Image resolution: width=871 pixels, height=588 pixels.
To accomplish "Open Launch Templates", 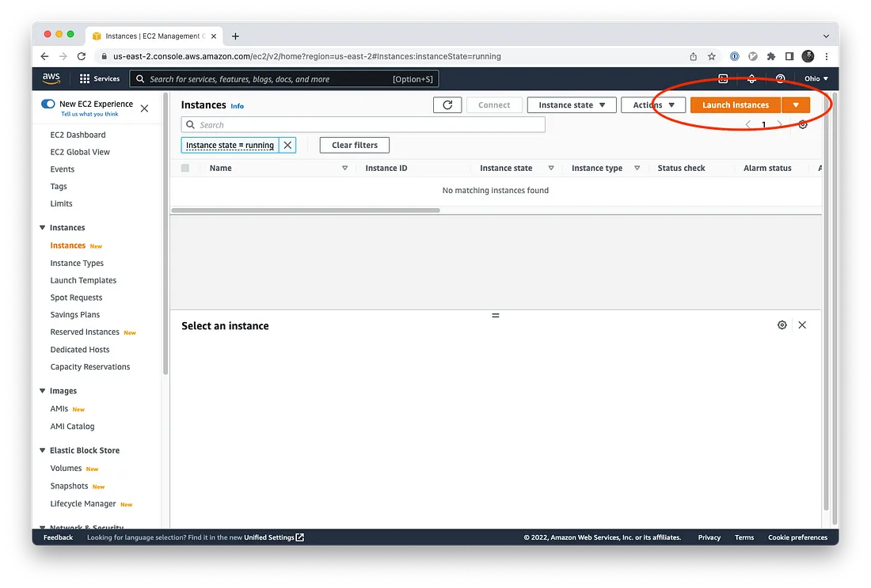I will (x=83, y=280).
